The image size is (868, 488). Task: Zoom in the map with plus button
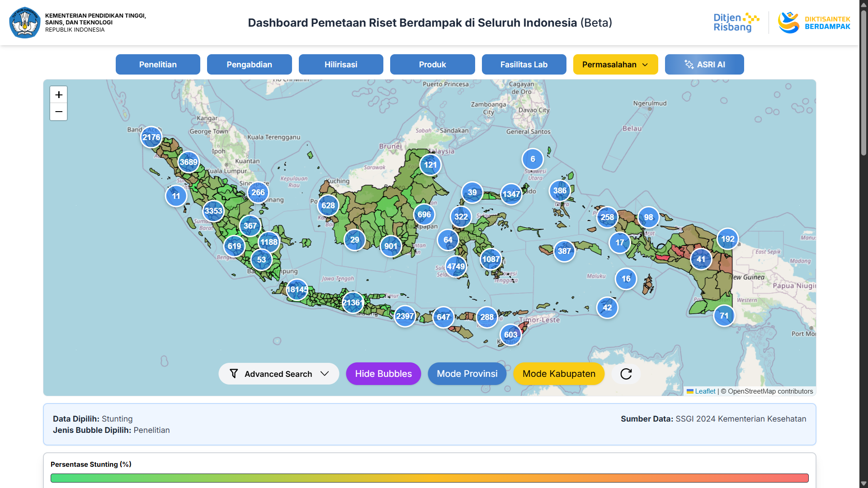pos(59,95)
